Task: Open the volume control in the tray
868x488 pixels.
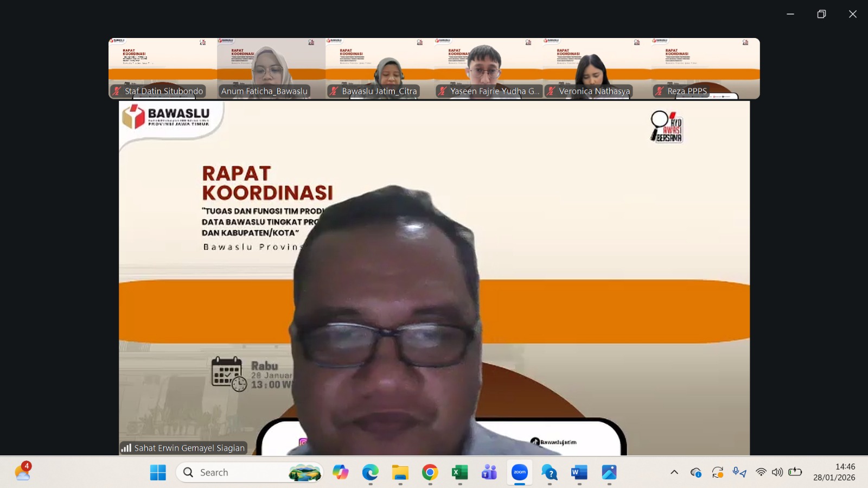Action: click(x=777, y=472)
